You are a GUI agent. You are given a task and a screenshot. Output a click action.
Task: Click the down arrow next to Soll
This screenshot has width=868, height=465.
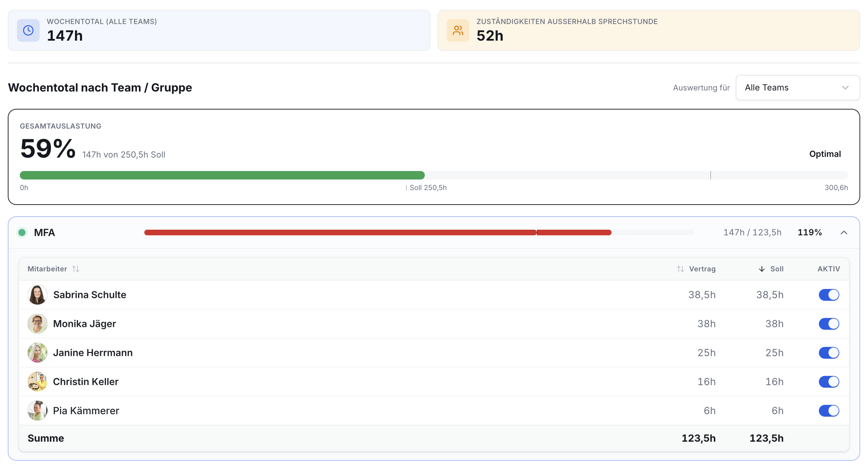[762, 269]
